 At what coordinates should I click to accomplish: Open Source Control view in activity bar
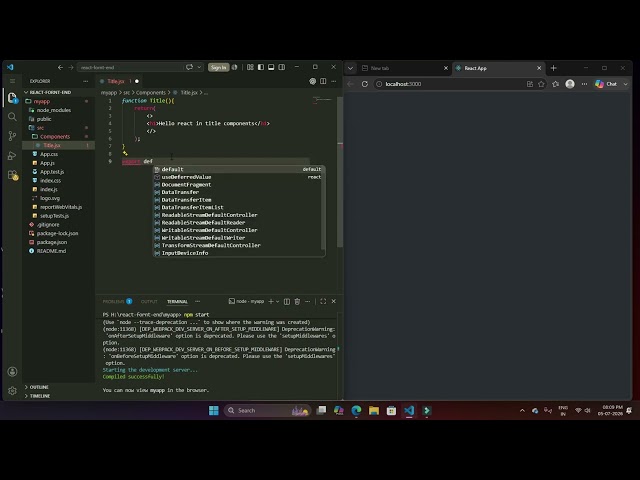coord(12,136)
